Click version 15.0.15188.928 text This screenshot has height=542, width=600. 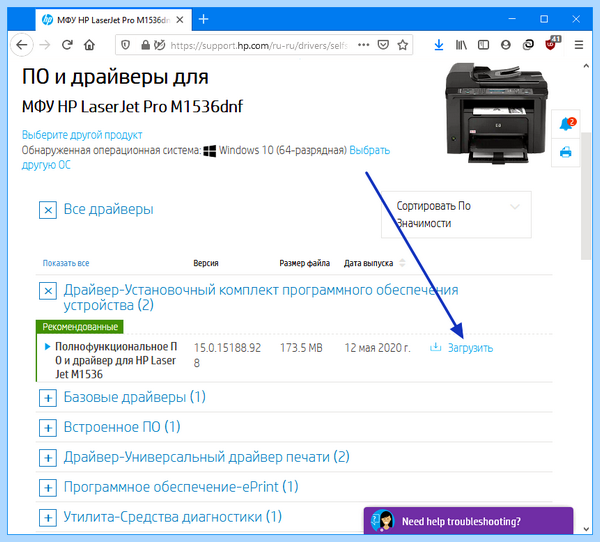click(227, 355)
